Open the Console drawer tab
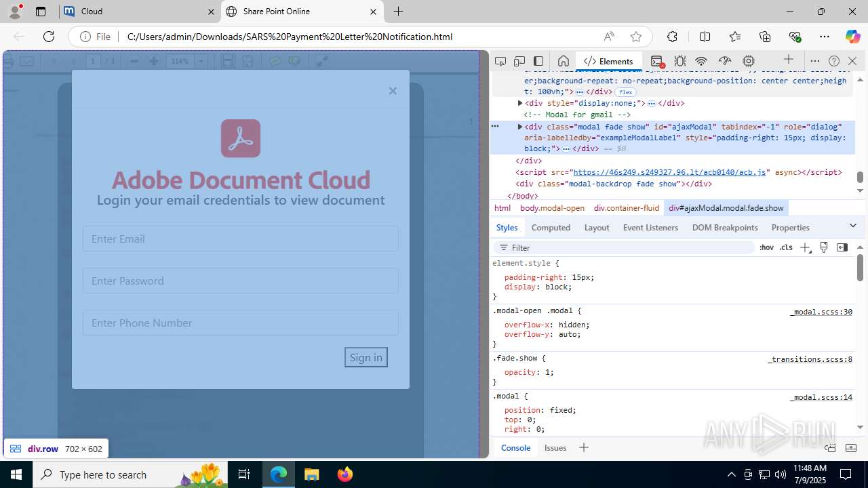 [x=515, y=448]
